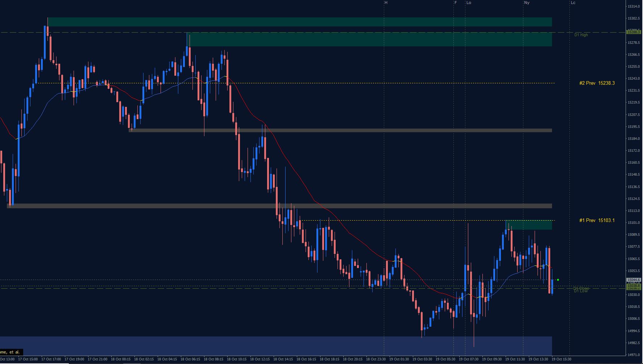643x364 pixels.
Task: Select the green dot beside the last candle
Action: click(x=558, y=280)
